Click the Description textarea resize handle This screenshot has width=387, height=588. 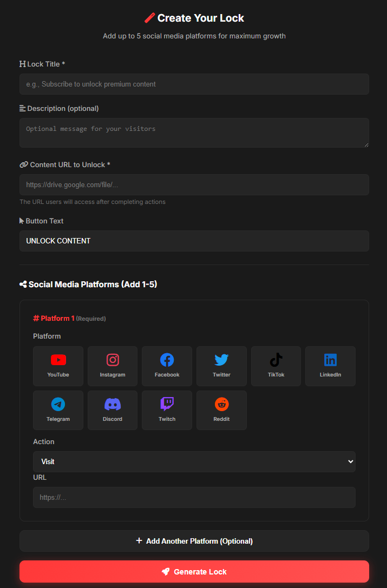click(x=366, y=144)
